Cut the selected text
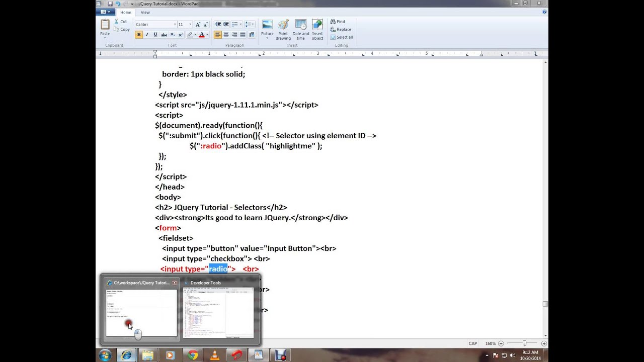 pyautogui.click(x=120, y=22)
